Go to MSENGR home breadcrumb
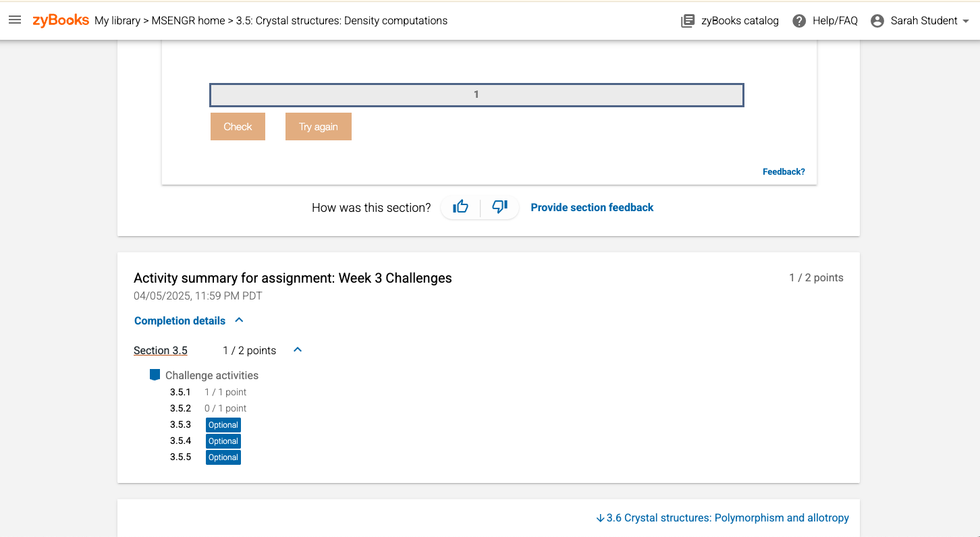980x537 pixels. [x=188, y=20]
